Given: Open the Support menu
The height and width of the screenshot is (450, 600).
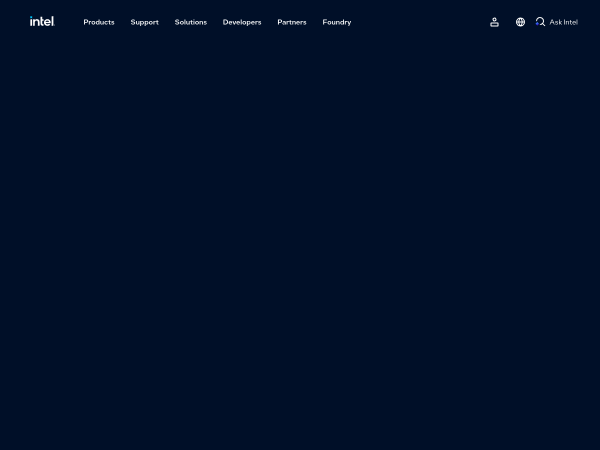Looking at the screenshot, I should [144, 22].
